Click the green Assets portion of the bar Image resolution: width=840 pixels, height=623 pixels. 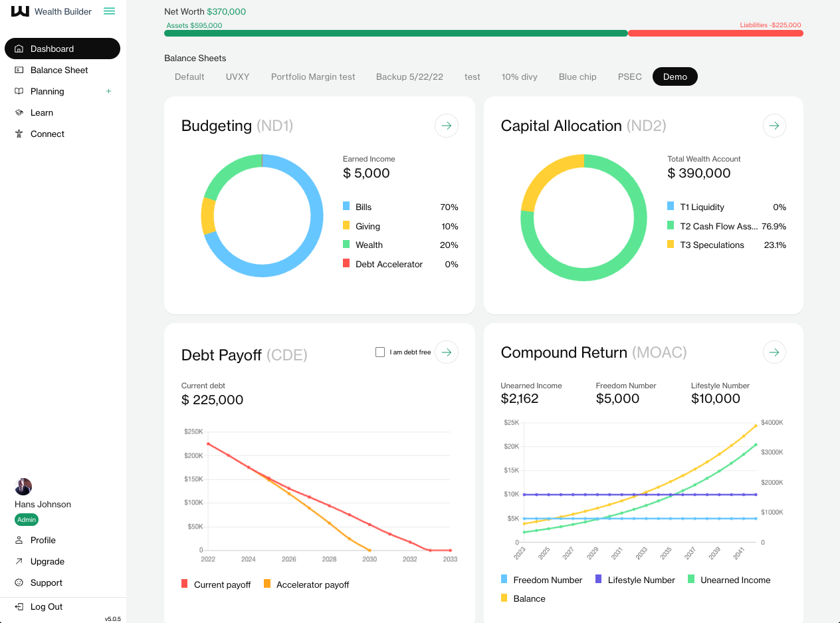395,33
